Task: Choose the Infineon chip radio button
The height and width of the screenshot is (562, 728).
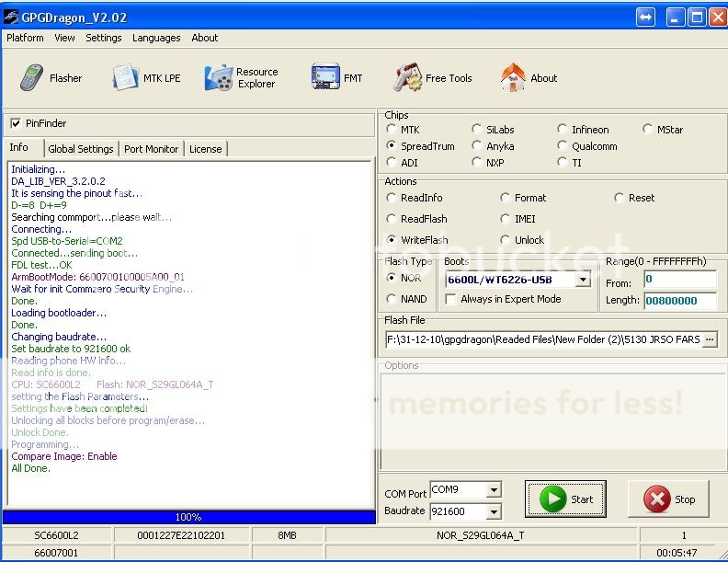Action: tap(562, 129)
